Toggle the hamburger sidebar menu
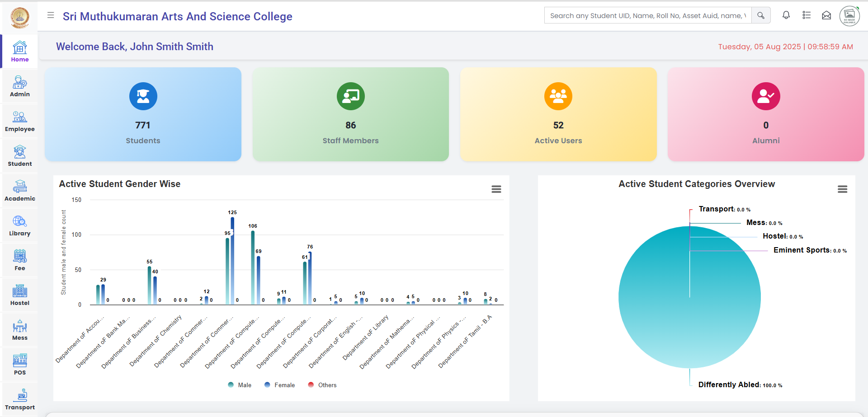868x417 pixels. click(x=51, y=15)
